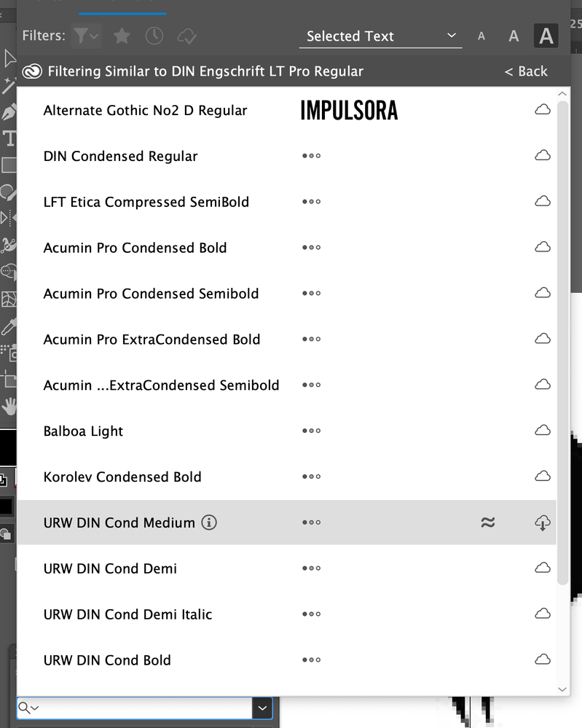Set font preview size to smallest
Viewport: 582px width, 728px height.
pos(481,35)
